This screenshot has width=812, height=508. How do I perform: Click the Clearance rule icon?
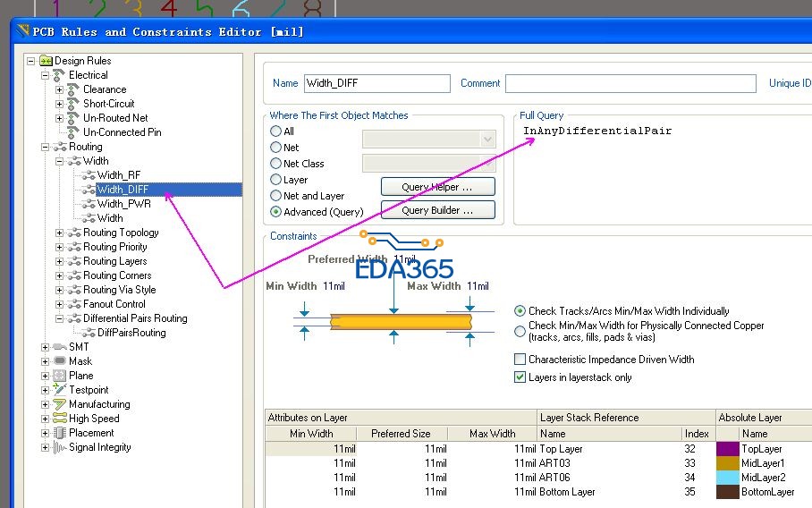[x=73, y=89]
